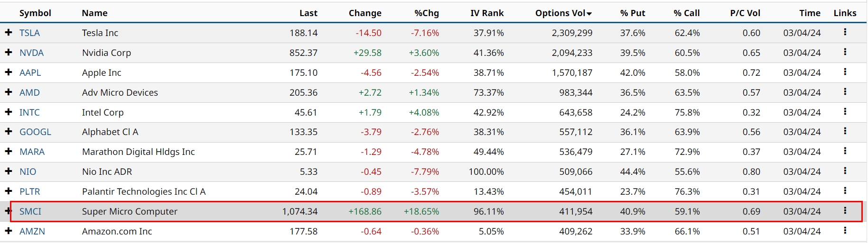
Task: Open the NVDA symbol link
Action: coord(31,53)
